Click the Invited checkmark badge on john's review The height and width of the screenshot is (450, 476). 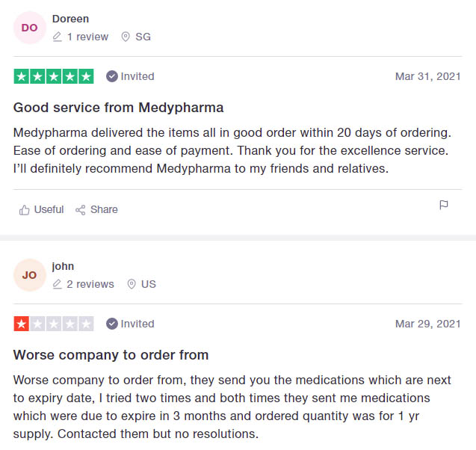pos(112,324)
